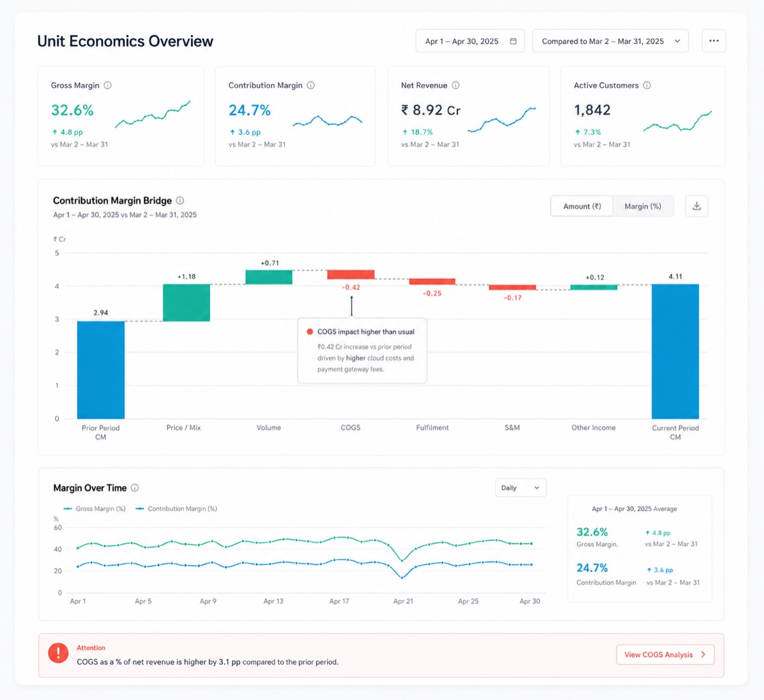Select the Fulfilment red bar
The height and width of the screenshot is (700, 764).
(x=432, y=281)
